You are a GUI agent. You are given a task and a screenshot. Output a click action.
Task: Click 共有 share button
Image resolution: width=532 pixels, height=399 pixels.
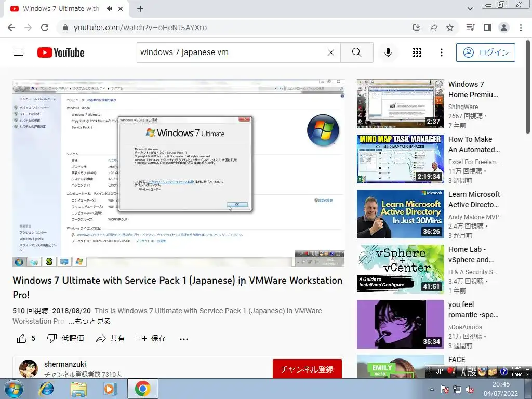click(110, 338)
